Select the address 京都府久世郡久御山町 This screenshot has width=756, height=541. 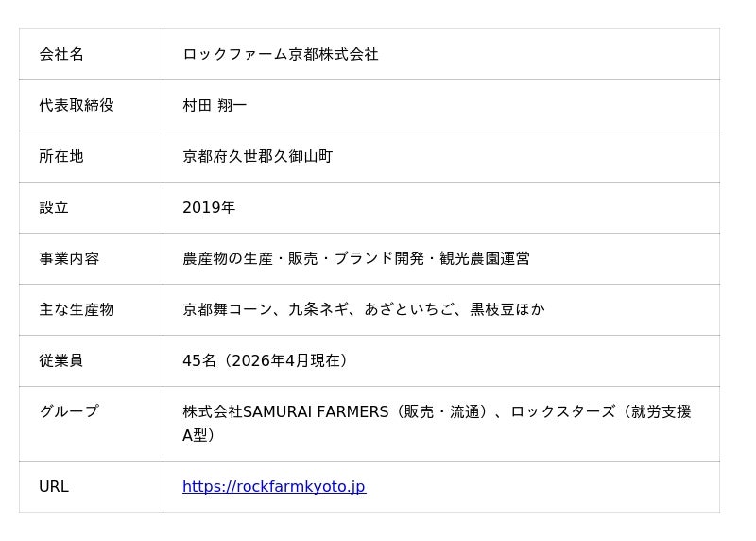click(257, 157)
